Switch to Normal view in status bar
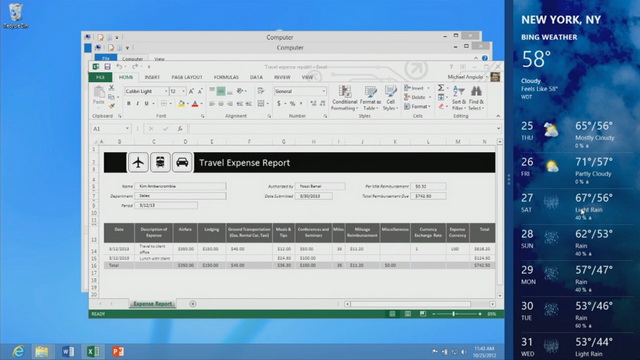 (392, 314)
